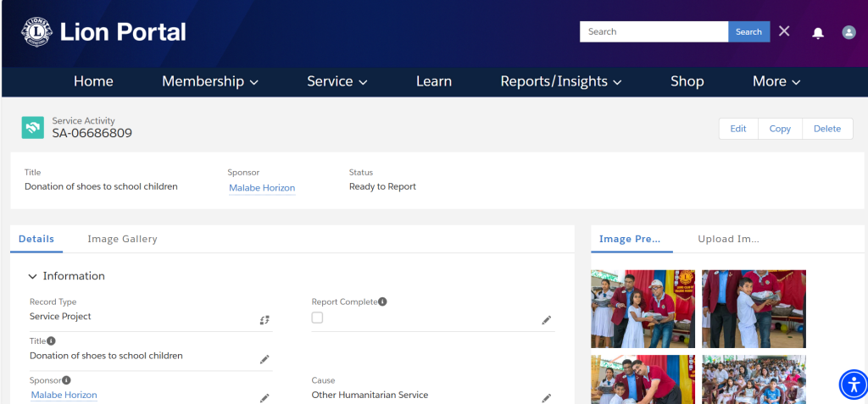
Task: Expand the Membership menu
Action: 210,81
